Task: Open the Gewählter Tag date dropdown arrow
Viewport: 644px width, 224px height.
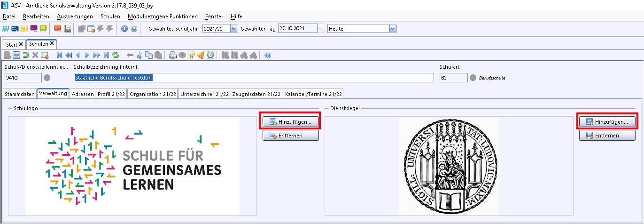Action: tap(321, 29)
